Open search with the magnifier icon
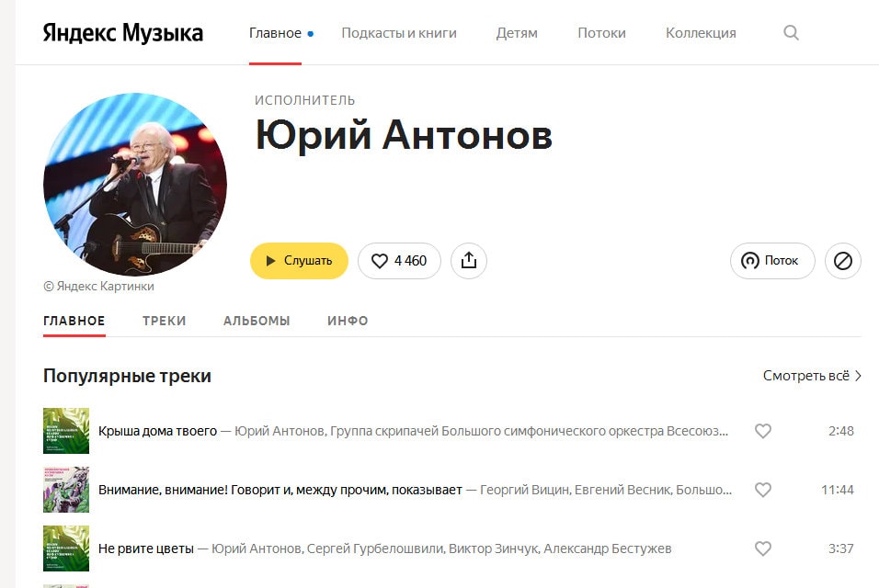 [791, 32]
